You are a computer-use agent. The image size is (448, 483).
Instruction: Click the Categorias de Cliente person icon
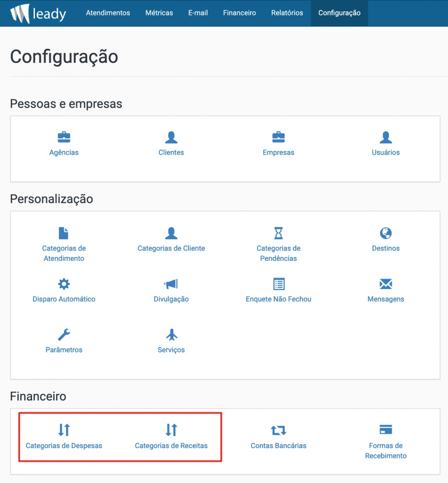pos(171,233)
